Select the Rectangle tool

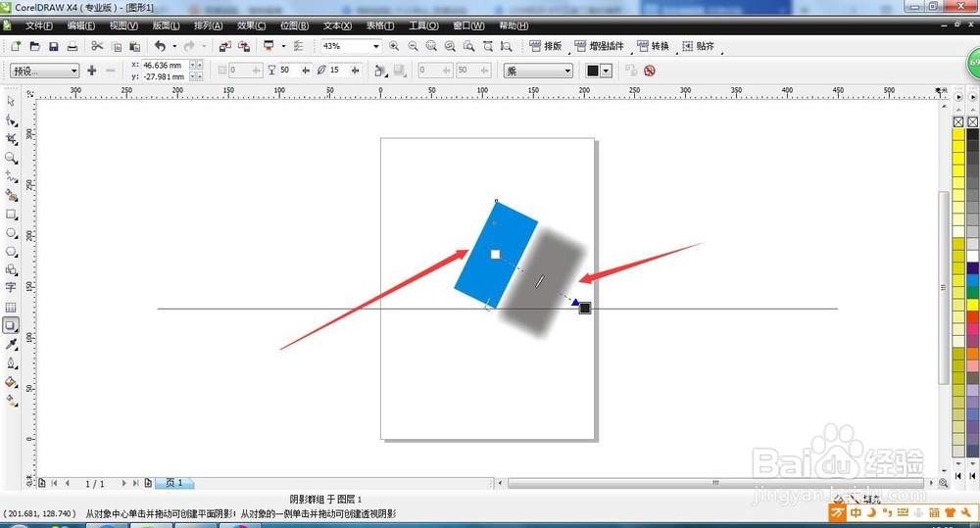(11, 214)
